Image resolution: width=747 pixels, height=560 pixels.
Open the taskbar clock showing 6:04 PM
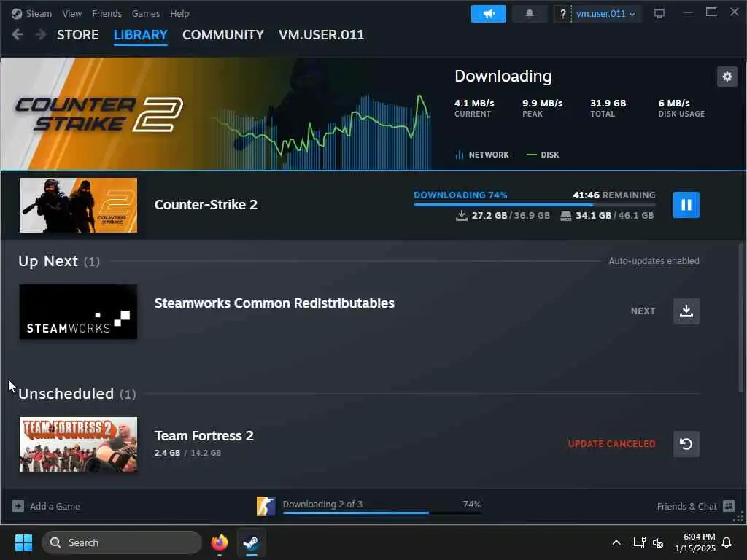pos(694,542)
